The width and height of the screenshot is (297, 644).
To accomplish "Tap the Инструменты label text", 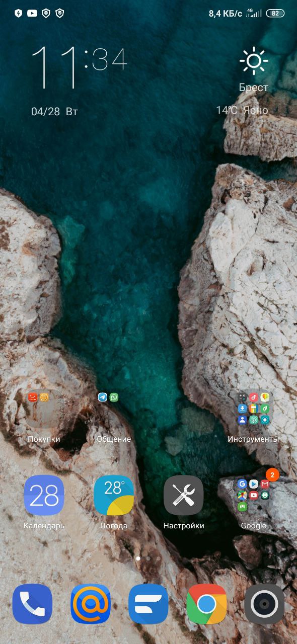I will pos(253,439).
